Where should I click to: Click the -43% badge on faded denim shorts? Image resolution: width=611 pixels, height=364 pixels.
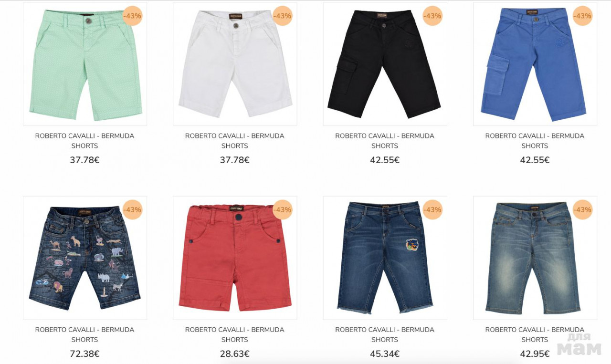pyautogui.click(x=582, y=209)
